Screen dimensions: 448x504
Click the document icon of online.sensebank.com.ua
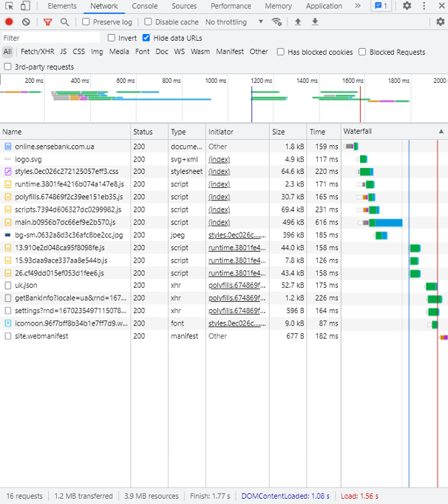click(8, 147)
